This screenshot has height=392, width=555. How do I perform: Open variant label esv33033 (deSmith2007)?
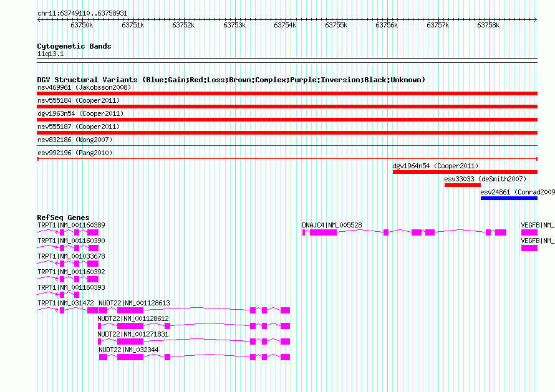[485, 179]
